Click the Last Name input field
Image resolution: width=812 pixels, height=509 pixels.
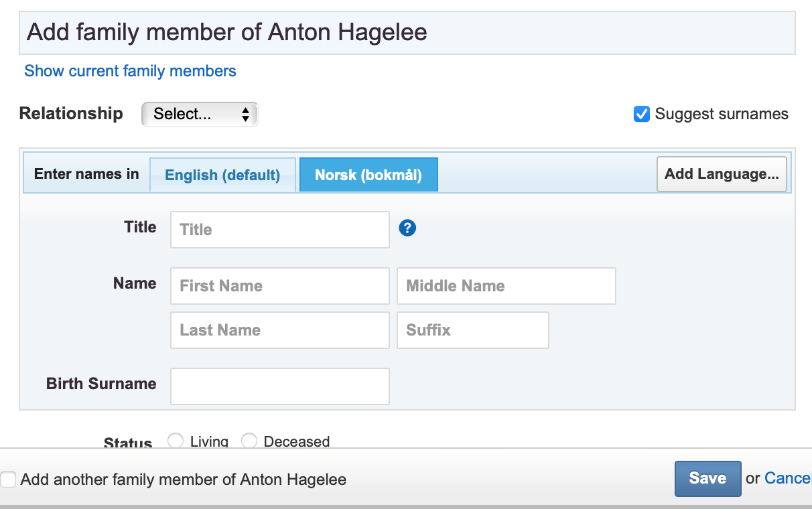tap(279, 330)
